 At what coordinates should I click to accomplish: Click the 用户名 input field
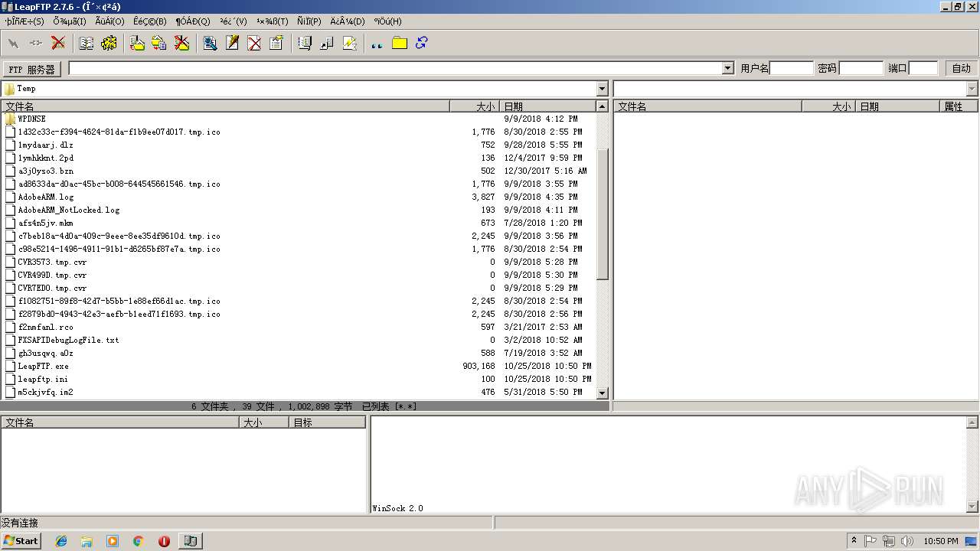(792, 69)
